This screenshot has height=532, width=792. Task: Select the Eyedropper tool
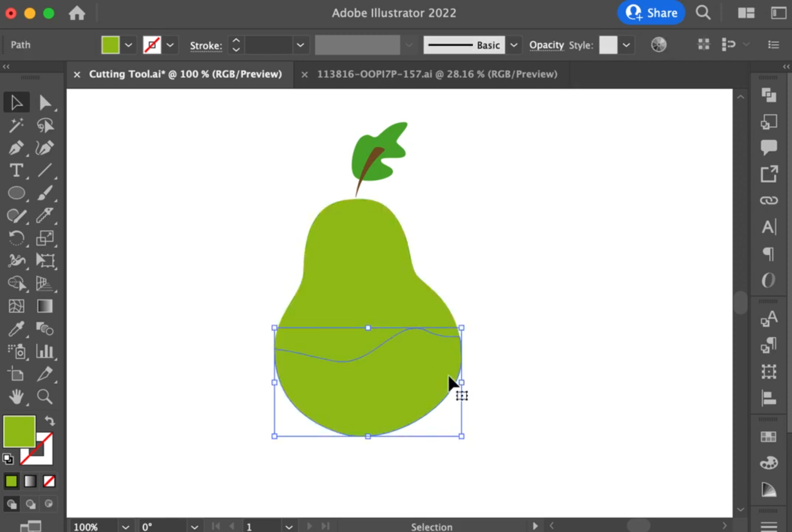(16, 329)
